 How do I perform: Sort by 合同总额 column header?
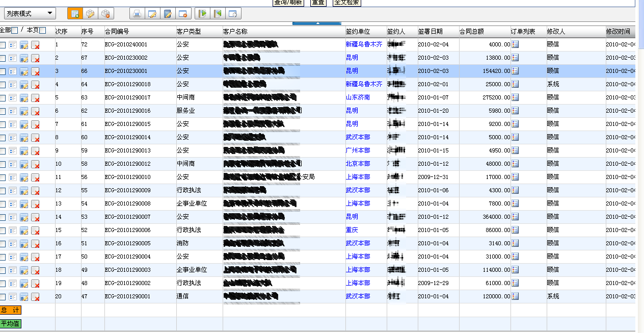(x=472, y=32)
